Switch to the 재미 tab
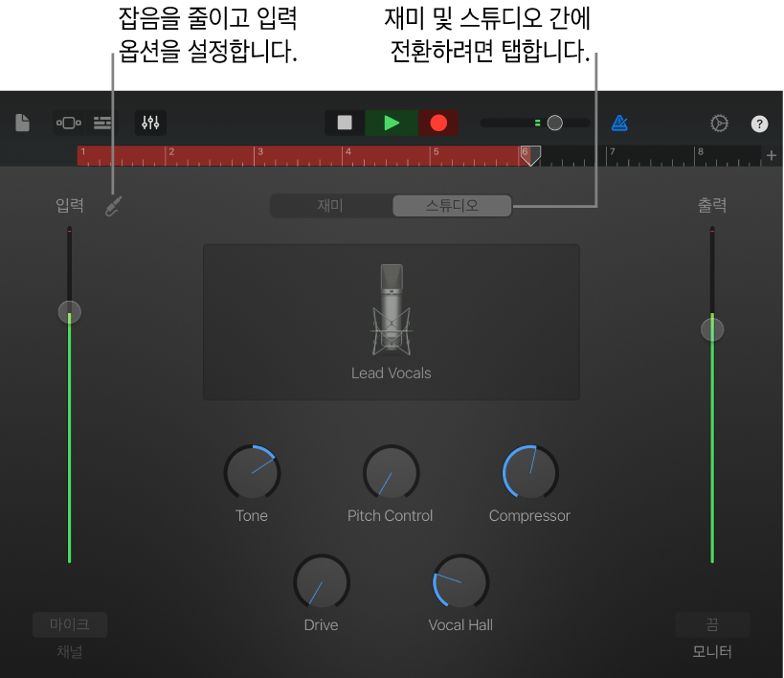 [x=330, y=206]
